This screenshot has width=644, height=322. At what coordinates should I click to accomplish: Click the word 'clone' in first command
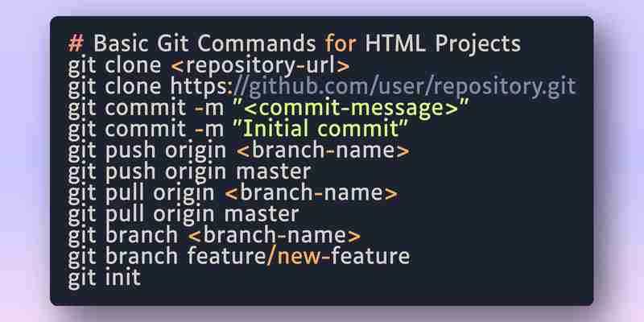[133, 66]
